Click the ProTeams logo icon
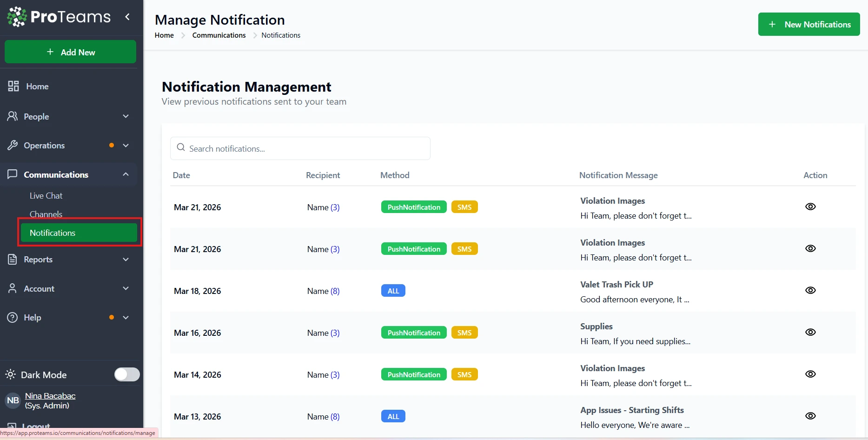Screen dimensions: 868x440 tap(17, 17)
